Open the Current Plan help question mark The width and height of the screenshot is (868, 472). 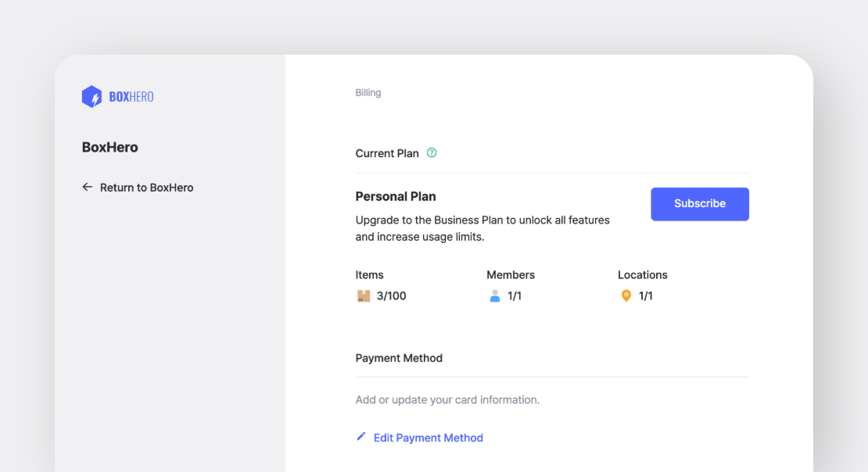pyautogui.click(x=432, y=153)
